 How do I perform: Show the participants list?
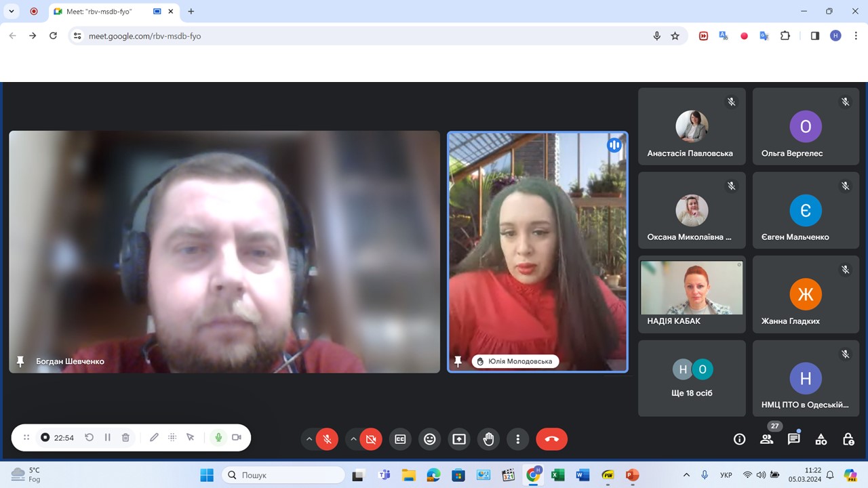pos(766,439)
